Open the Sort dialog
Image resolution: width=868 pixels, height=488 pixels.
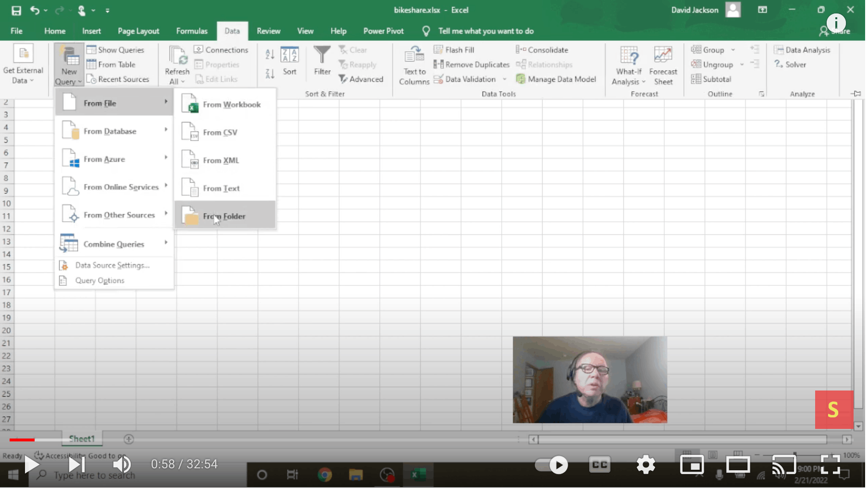290,61
